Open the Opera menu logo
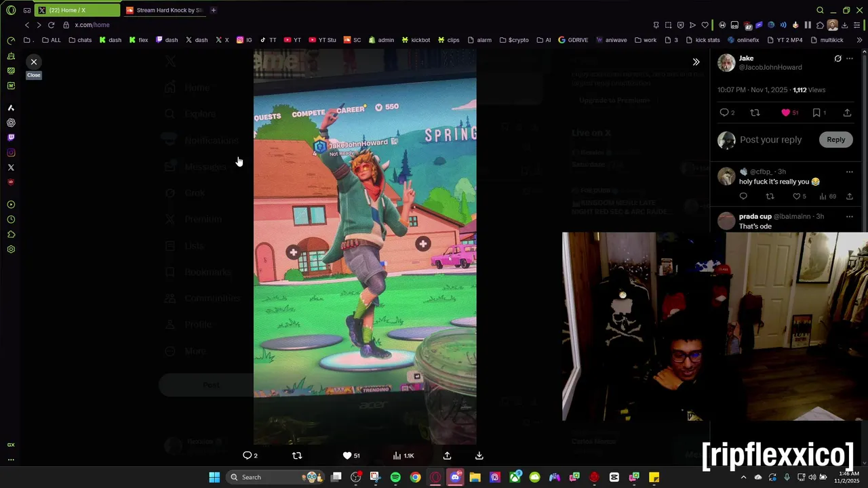Image resolution: width=868 pixels, height=488 pixels. click(11, 10)
